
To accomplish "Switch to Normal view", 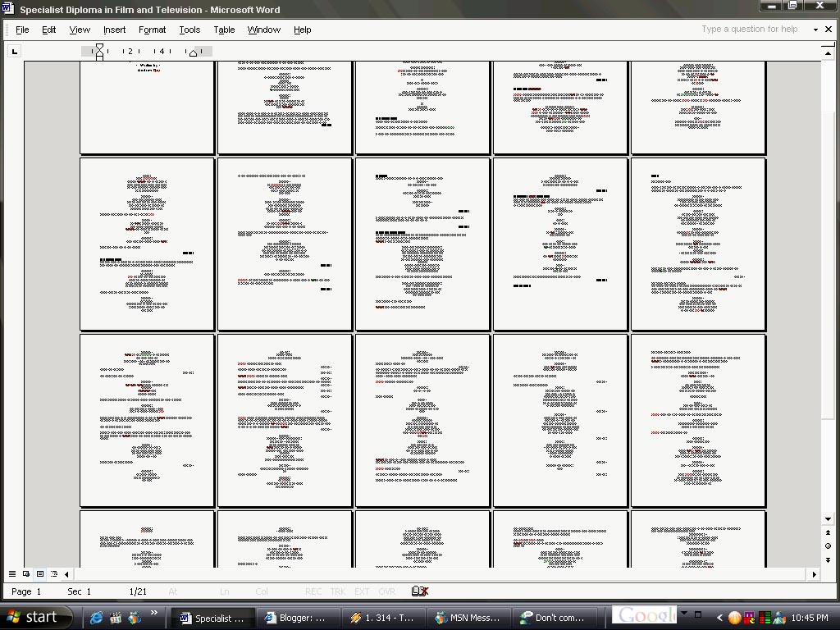I will [x=12, y=573].
